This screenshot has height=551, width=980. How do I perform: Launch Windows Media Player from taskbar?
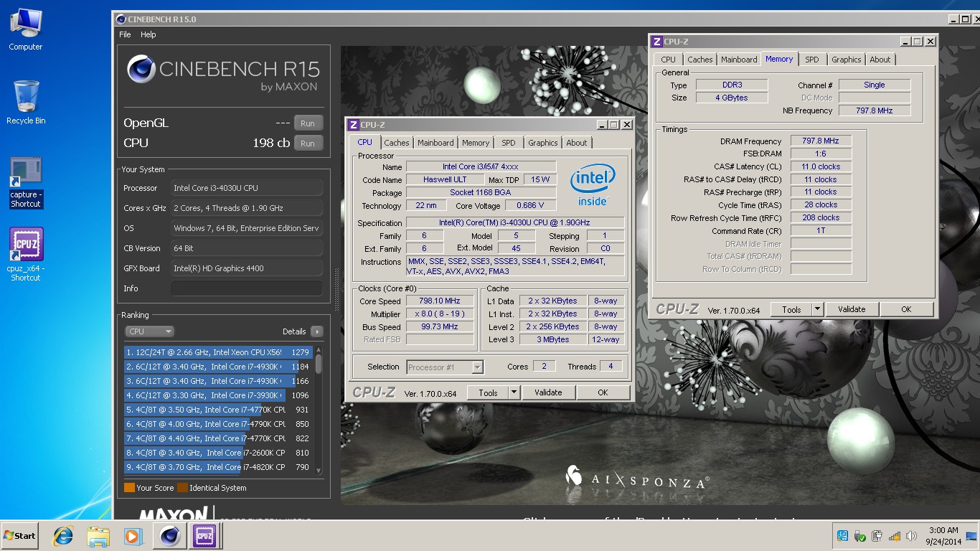132,536
